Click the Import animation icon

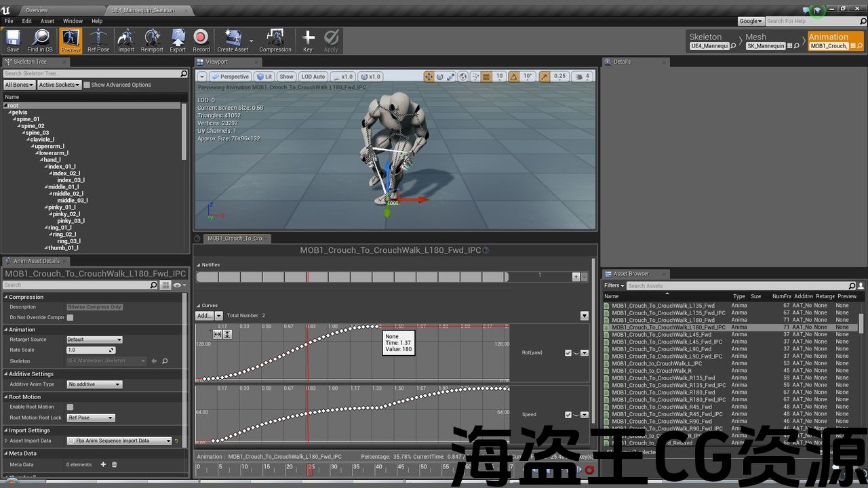tap(126, 41)
